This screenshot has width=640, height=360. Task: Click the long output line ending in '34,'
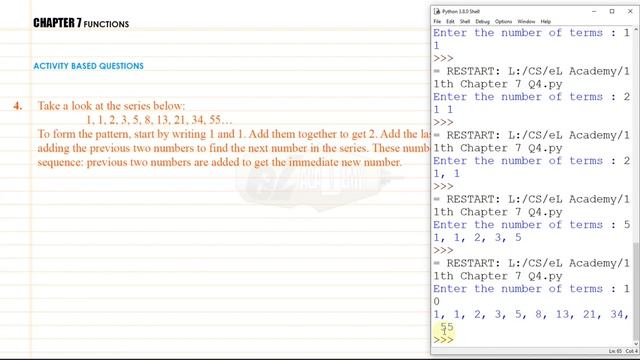531,314
